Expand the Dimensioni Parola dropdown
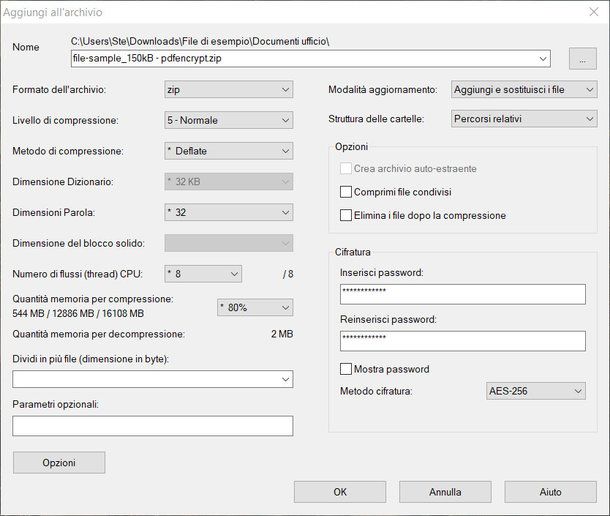The height and width of the screenshot is (516, 610). pos(228,212)
